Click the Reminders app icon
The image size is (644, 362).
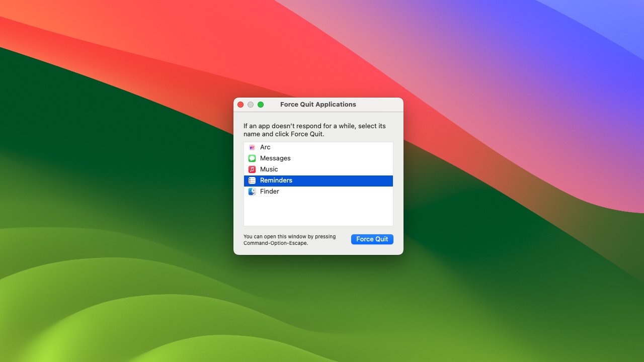point(252,180)
